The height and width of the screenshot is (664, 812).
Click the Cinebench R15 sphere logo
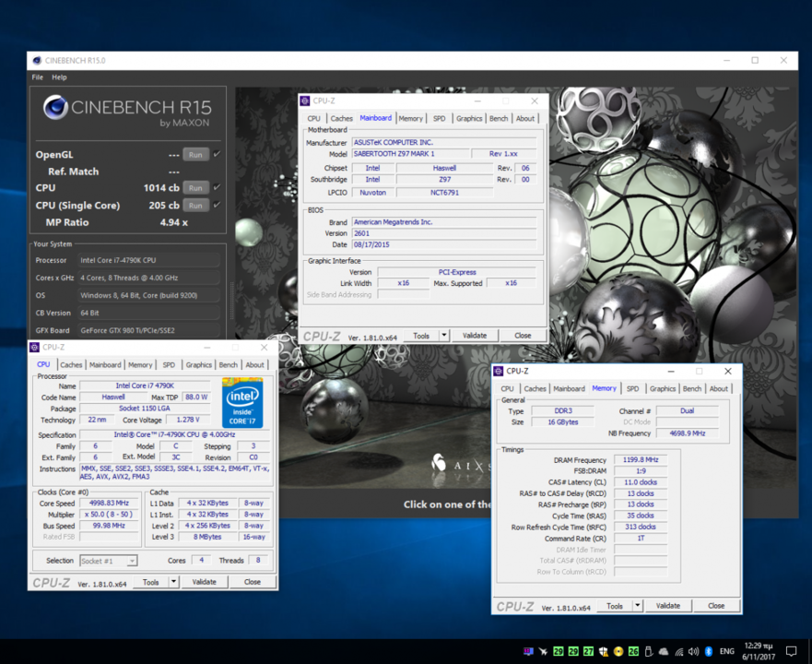(55, 107)
